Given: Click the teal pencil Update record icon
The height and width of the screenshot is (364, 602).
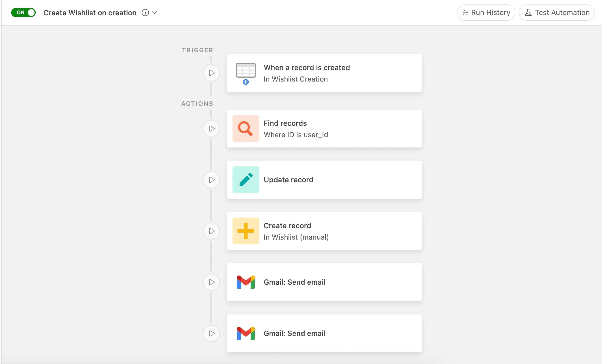Looking at the screenshot, I should click(x=246, y=180).
